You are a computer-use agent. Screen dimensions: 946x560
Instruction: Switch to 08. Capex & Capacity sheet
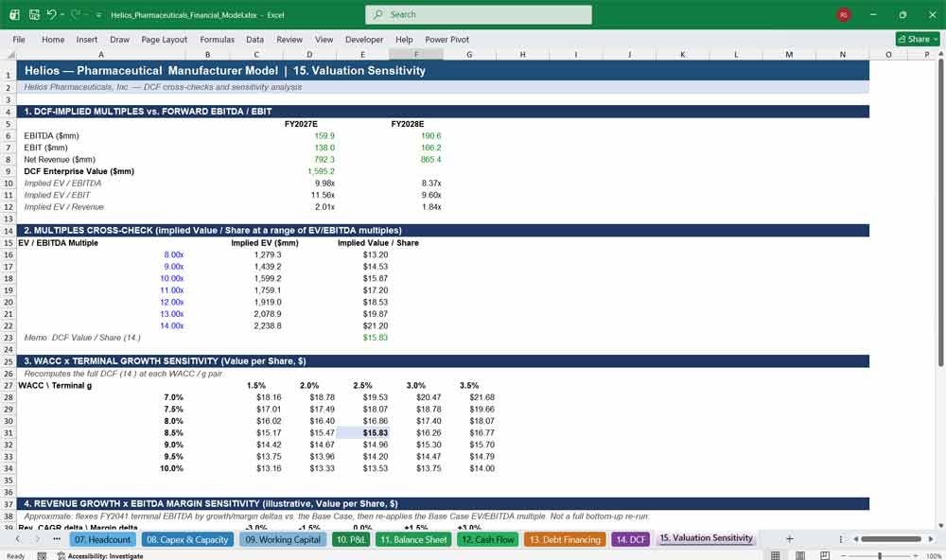[x=187, y=539]
